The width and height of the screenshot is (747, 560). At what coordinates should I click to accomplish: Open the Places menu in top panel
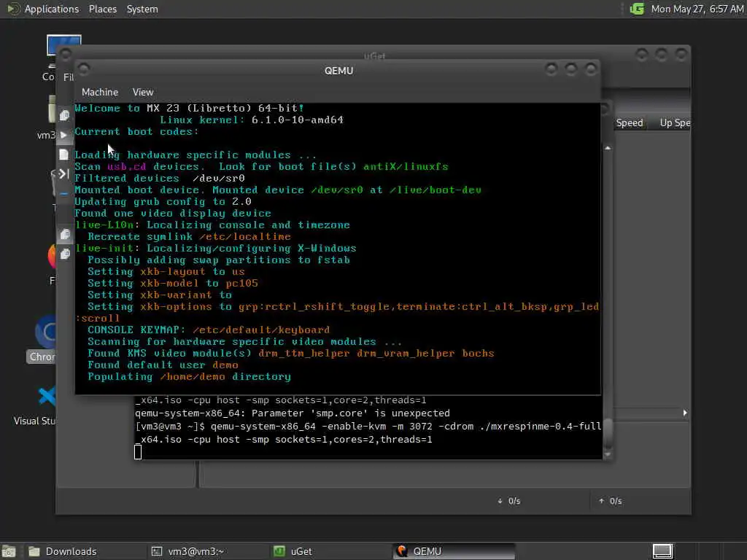pyautogui.click(x=102, y=9)
